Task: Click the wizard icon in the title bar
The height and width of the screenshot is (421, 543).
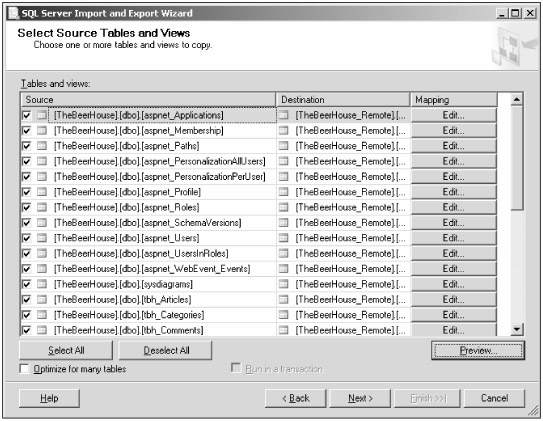Action: click(x=14, y=13)
